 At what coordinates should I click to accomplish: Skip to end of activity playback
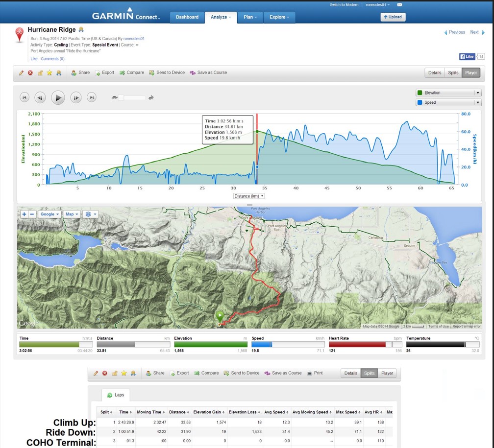(x=92, y=97)
